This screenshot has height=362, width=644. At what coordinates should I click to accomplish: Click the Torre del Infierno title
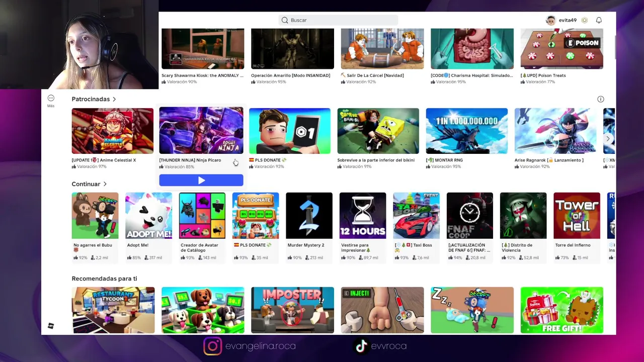coord(573,245)
